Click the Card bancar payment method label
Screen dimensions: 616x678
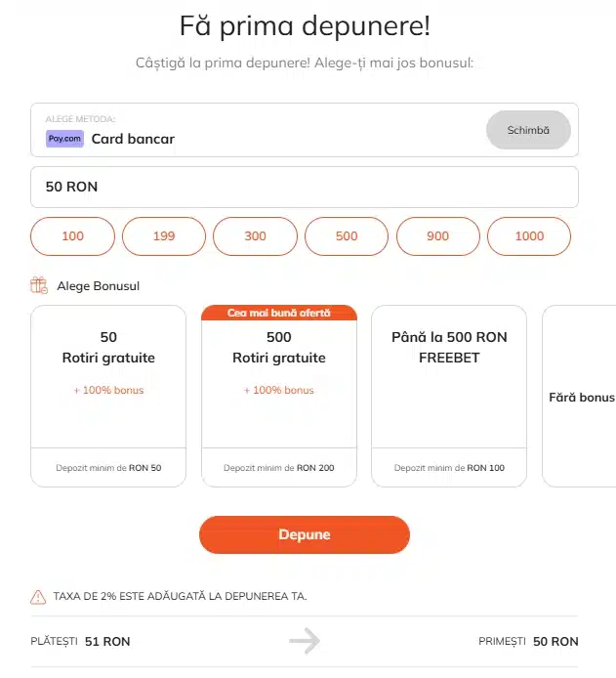click(x=133, y=139)
